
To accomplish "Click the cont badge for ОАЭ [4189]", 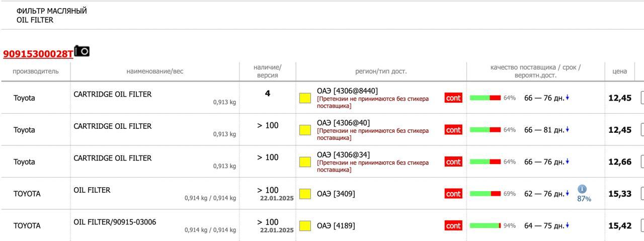I will point(453,225).
